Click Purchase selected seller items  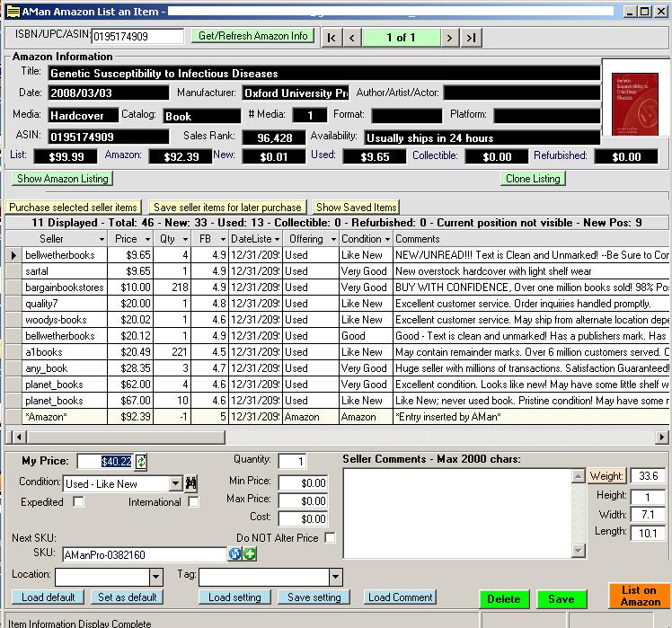tap(73, 207)
